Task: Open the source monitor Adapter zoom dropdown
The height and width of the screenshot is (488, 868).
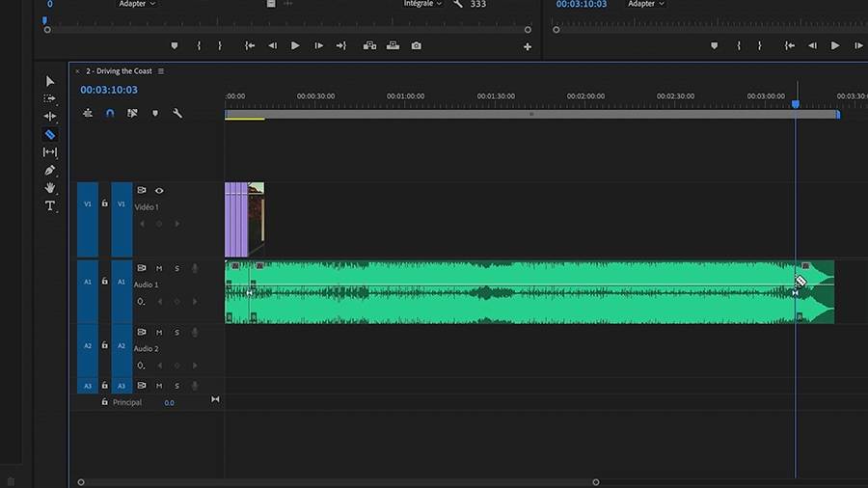Action: click(136, 4)
